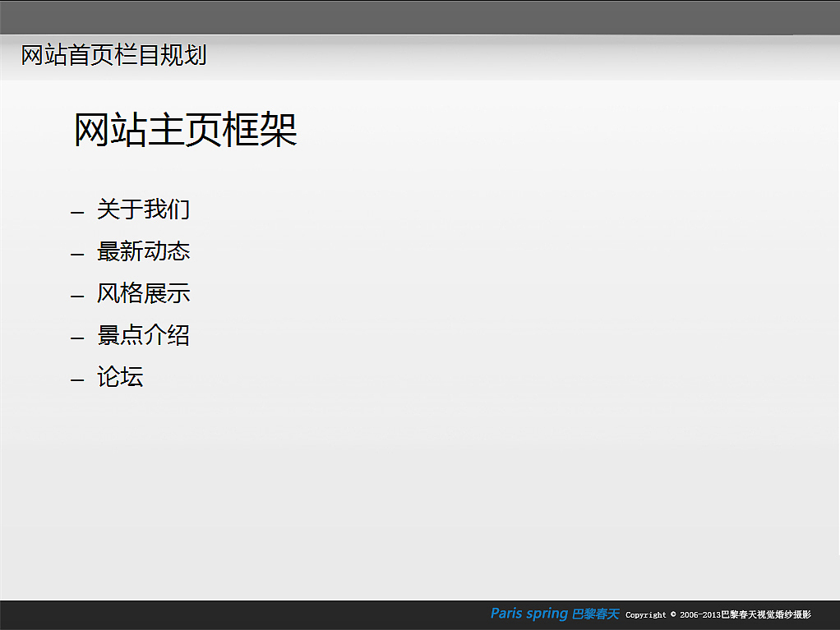Select the 景点介绍 list item

(x=143, y=336)
